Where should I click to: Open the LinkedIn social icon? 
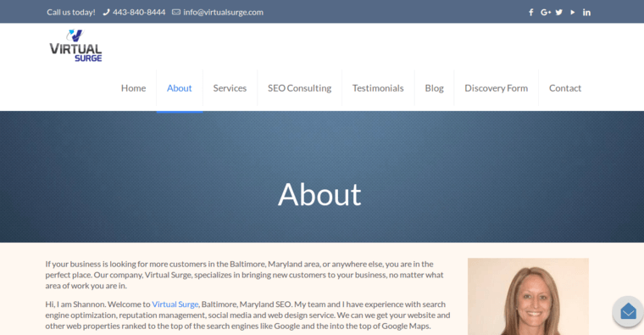[586, 13]
